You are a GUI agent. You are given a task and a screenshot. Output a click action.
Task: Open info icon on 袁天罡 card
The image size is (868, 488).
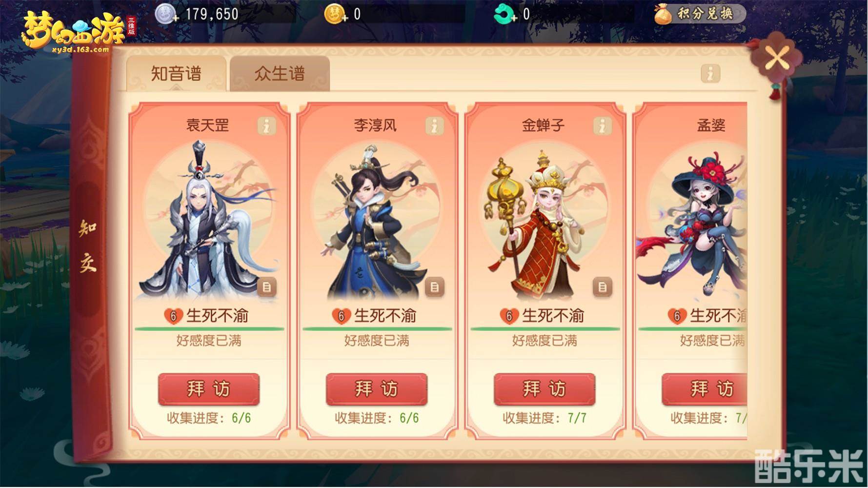tap(266, 126)
